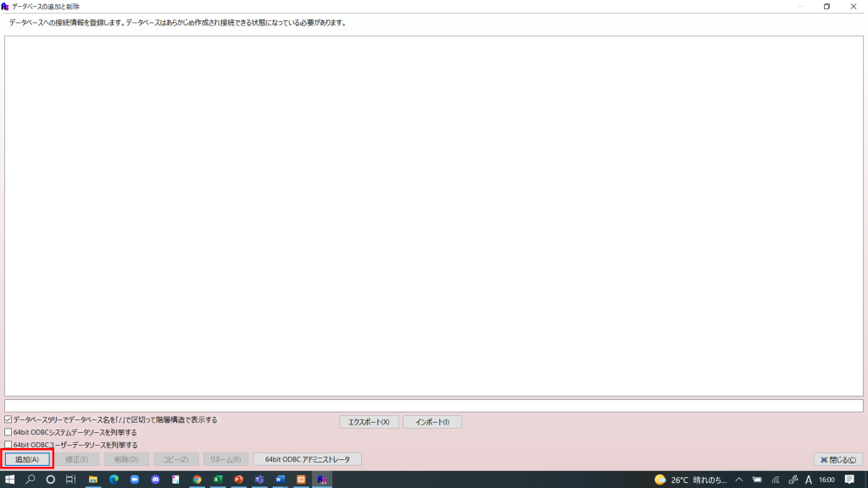Click the インポート(I) button
The height and width of the screenshot is (488, 868).
click(x=431, y=421)
